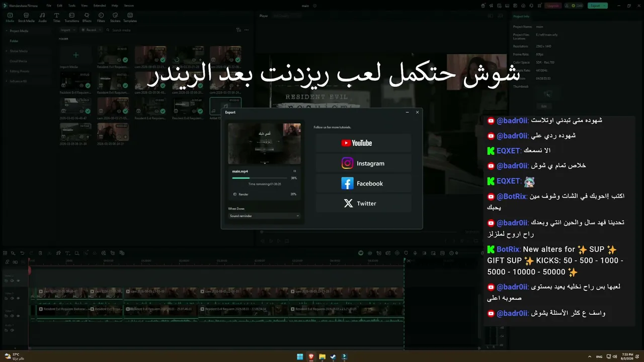Screen dimensions: 644x362
Task: Switch to the Audio library
Action: [42, 18]
